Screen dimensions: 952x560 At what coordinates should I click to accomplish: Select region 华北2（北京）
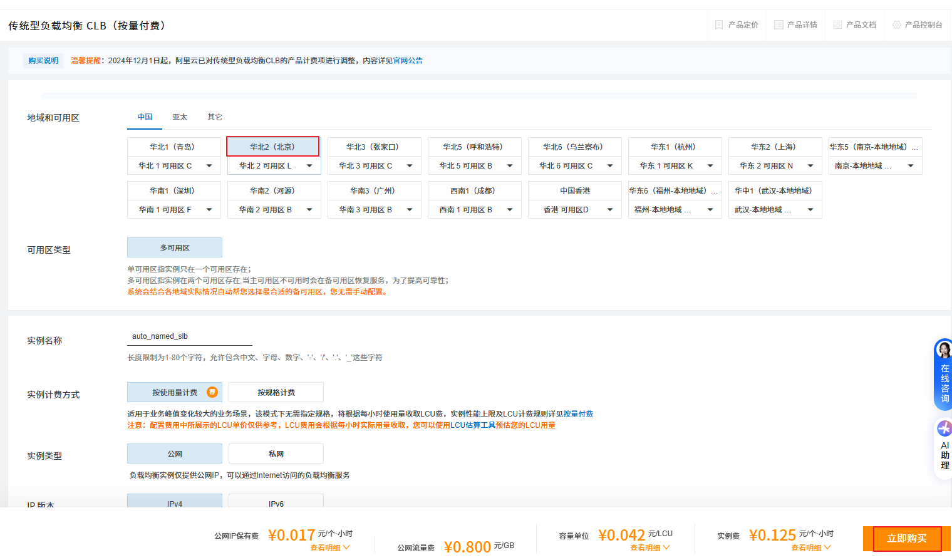[x=273, y=147]
